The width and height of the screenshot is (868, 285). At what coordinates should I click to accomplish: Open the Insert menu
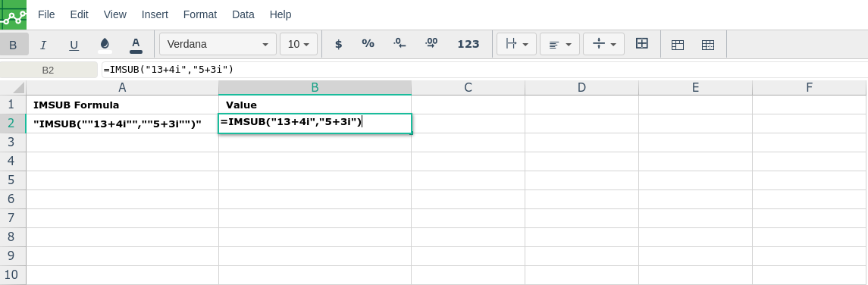coord(155,15)
